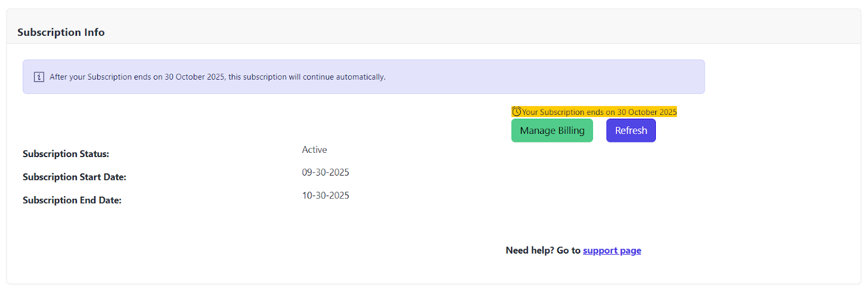The image size is (868, 292).
Task: Click the end date value 10-30-2025
Action: (x=325, y=196)
